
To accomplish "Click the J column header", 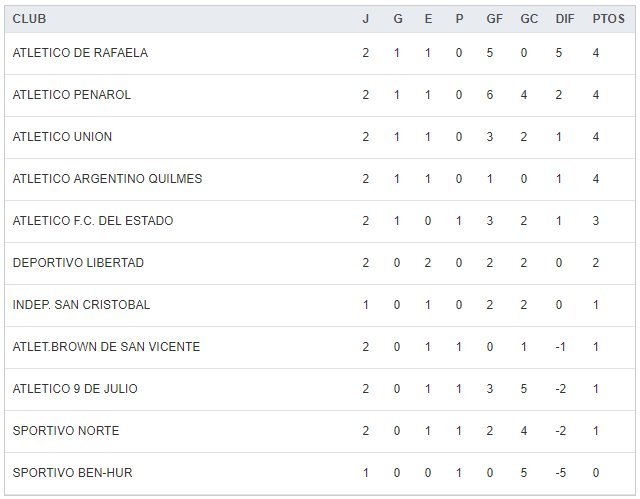I will (x=366, y=19).
